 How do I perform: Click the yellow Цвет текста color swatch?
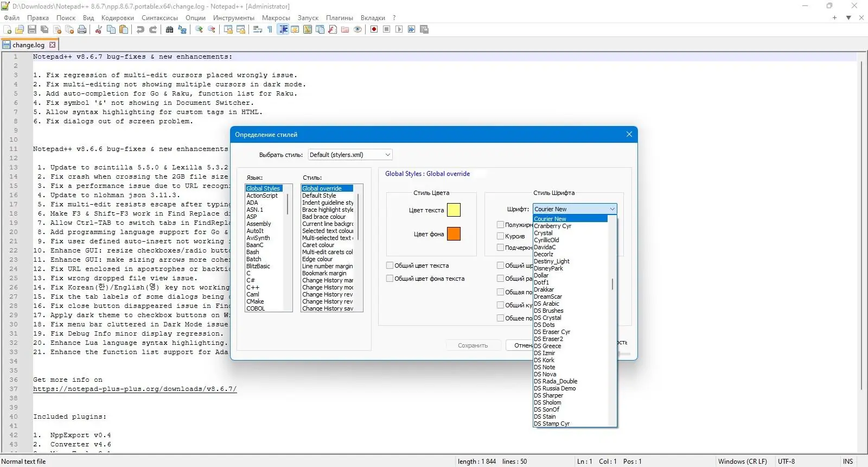point(454,210)
